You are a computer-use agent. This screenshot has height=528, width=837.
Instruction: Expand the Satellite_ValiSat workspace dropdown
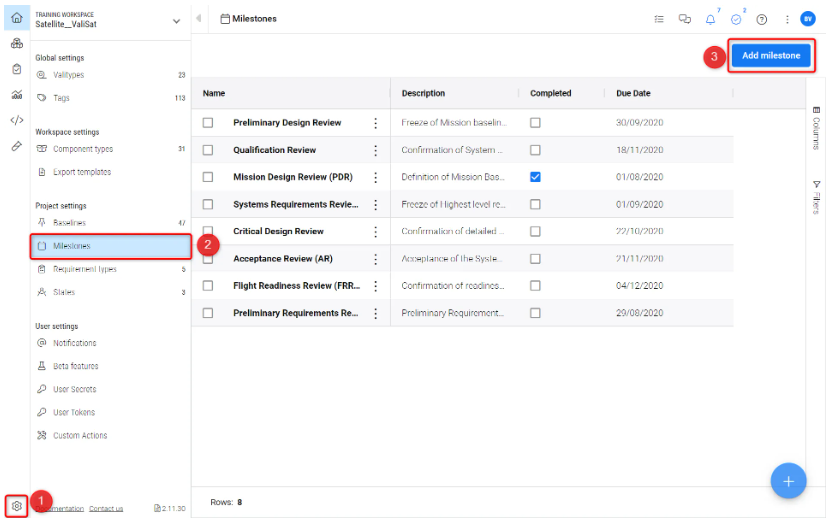177,20
